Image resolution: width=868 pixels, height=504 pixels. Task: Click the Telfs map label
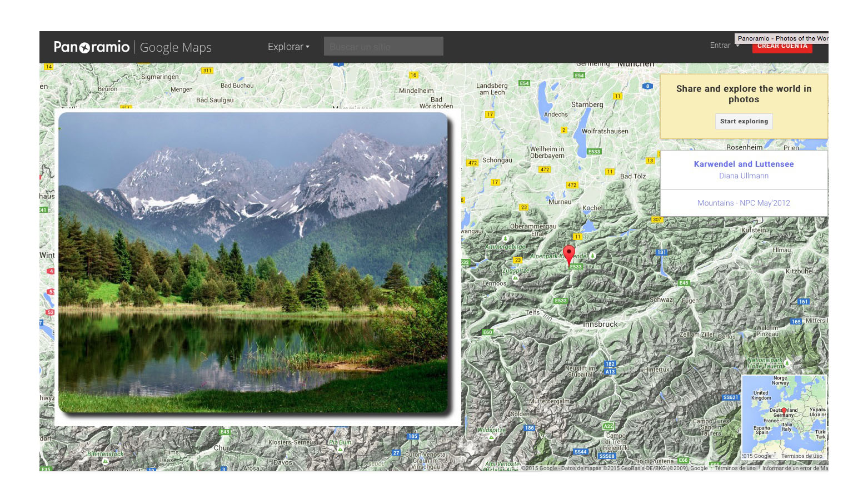(x=532, y=312)
